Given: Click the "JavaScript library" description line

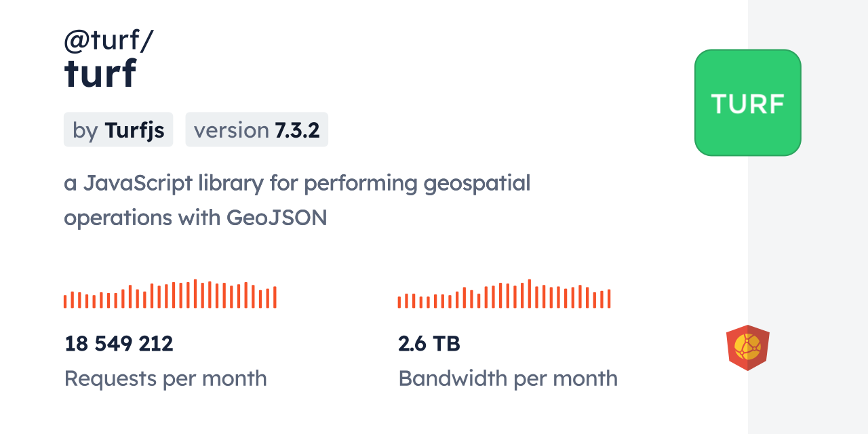Looking at the screenshot, I should tap(297, 183).
